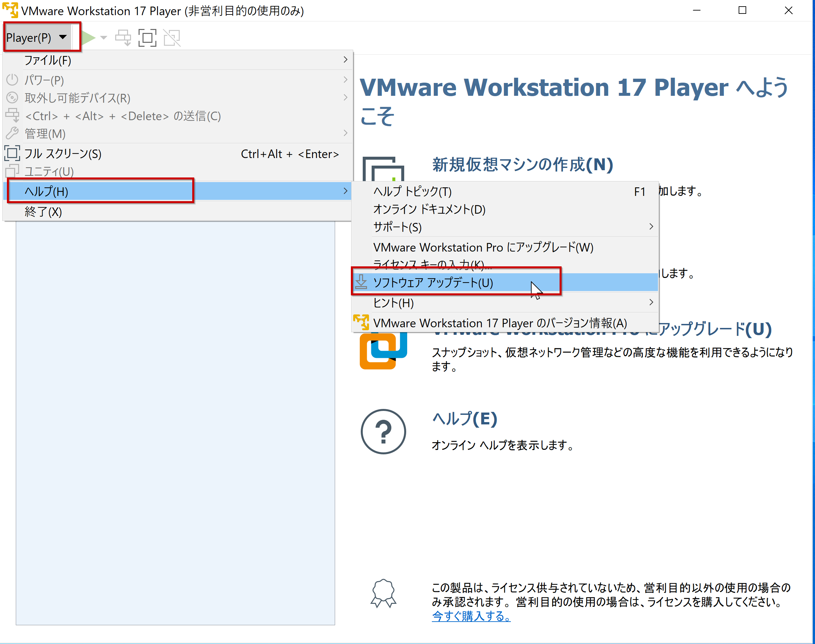Click the green power on play button
Image resolution: width=815 pixels, height=644 pixels.
coord(88,37)
